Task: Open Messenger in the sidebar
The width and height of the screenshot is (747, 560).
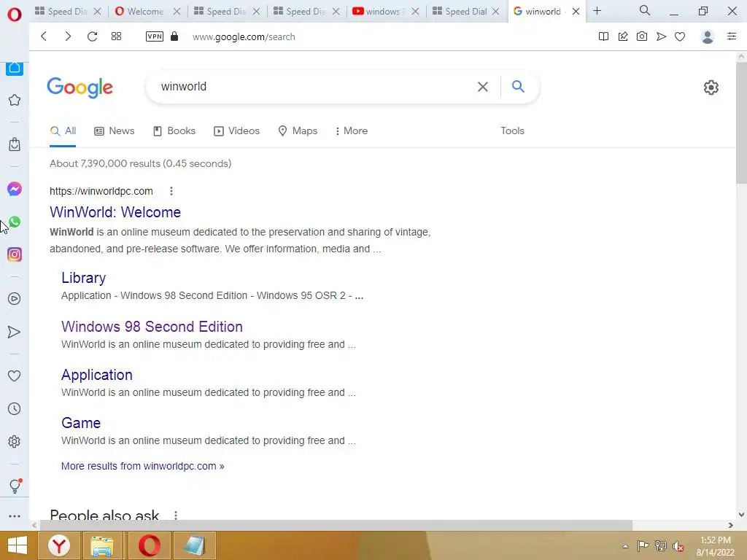Action: [x=15, y=189]
